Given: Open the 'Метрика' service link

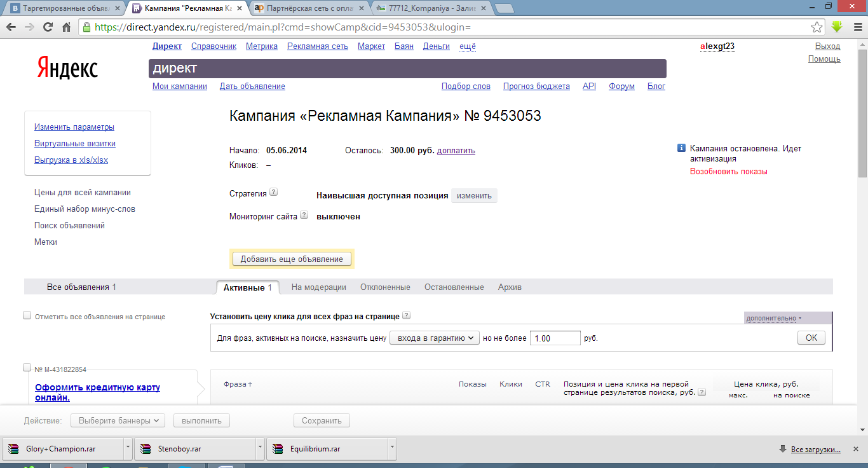Looking at the screenshot, I should (x=262, y=46).
